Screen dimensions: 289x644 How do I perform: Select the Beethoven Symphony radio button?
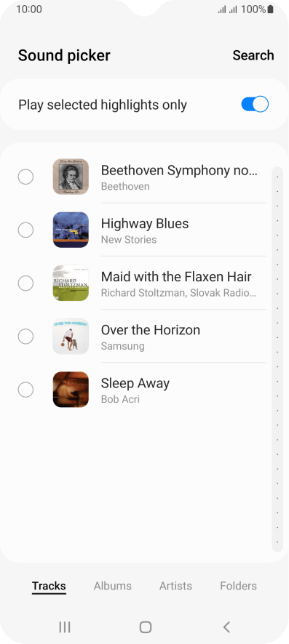(x=25, y=177)
